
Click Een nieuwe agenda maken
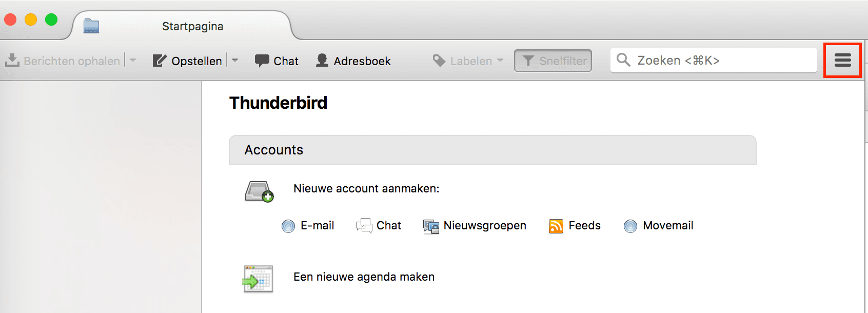[x=364, y=277]
